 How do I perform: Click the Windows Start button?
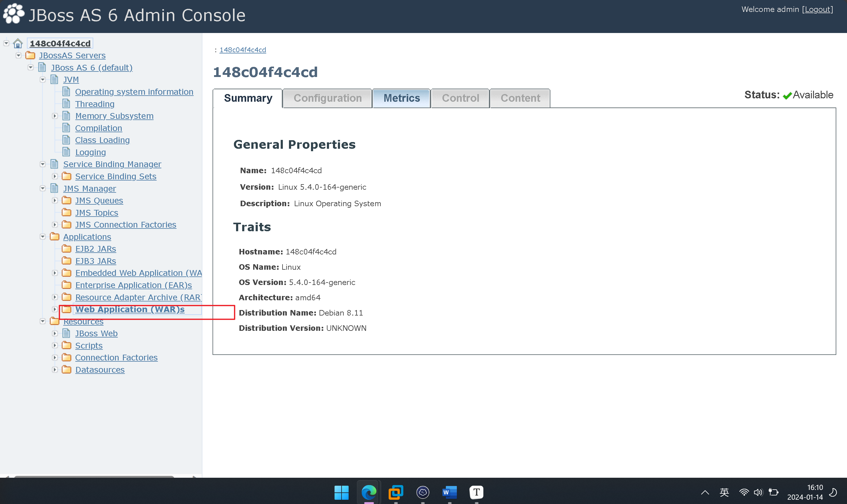tap(341, 492)
